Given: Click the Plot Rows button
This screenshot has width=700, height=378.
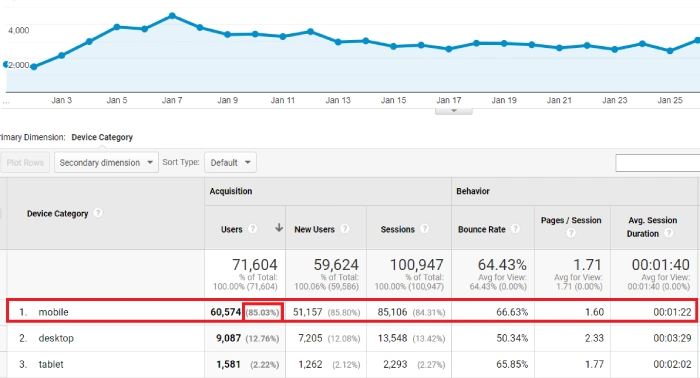Looking at the screenshot, I should (25, 162).
